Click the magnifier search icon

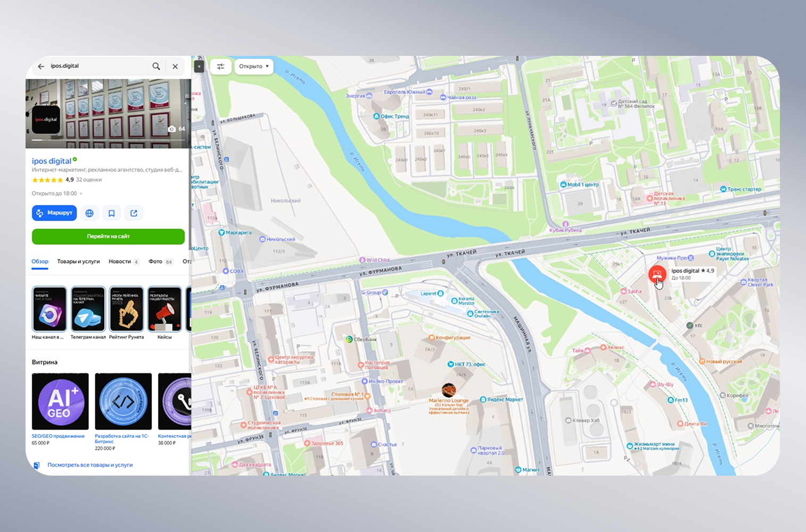pos(156,66)
